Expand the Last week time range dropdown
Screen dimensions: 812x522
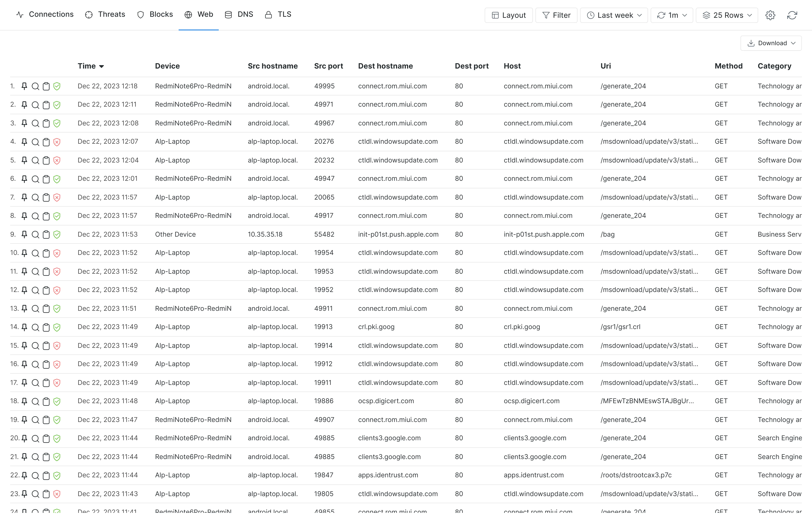click(614, 15)
